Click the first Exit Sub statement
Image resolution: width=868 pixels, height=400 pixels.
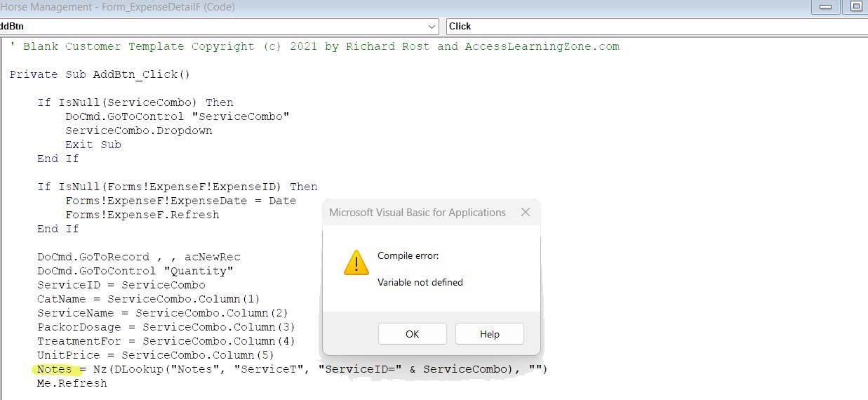click(x=93, y=145)
